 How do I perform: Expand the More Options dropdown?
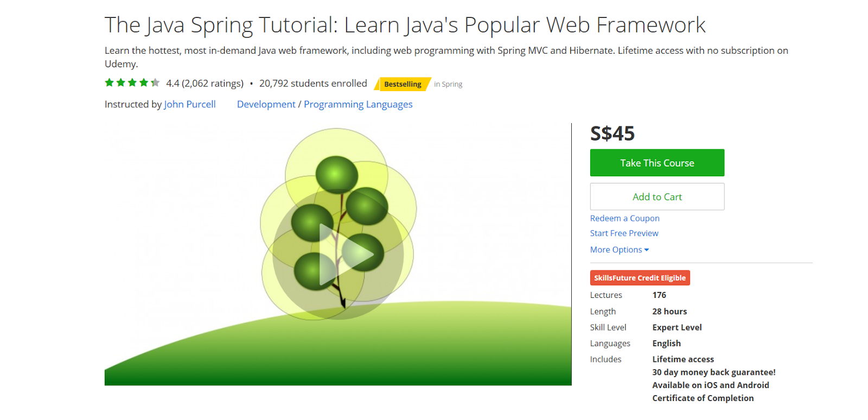pos(619,250)
